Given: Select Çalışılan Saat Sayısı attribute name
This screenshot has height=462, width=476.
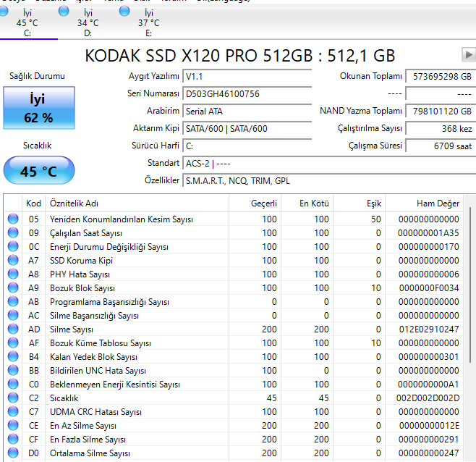Looking at the screenshot, I should [x=86, y=233].
